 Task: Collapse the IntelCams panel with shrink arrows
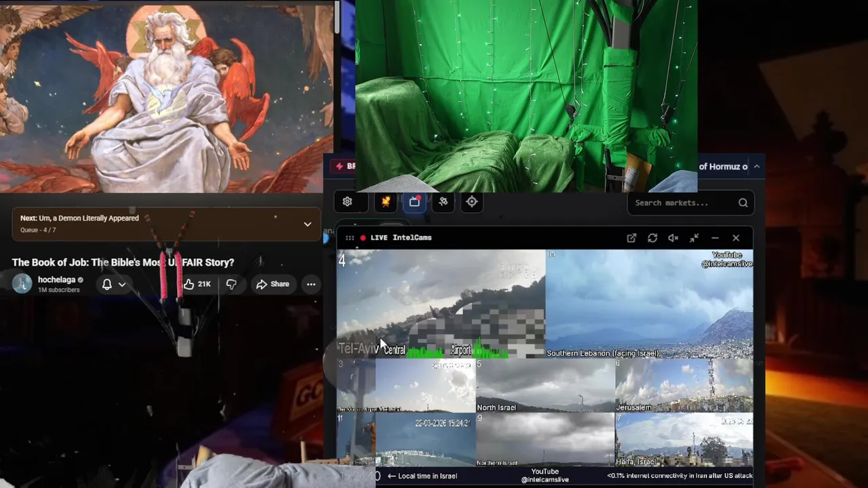tap(694, 238)
